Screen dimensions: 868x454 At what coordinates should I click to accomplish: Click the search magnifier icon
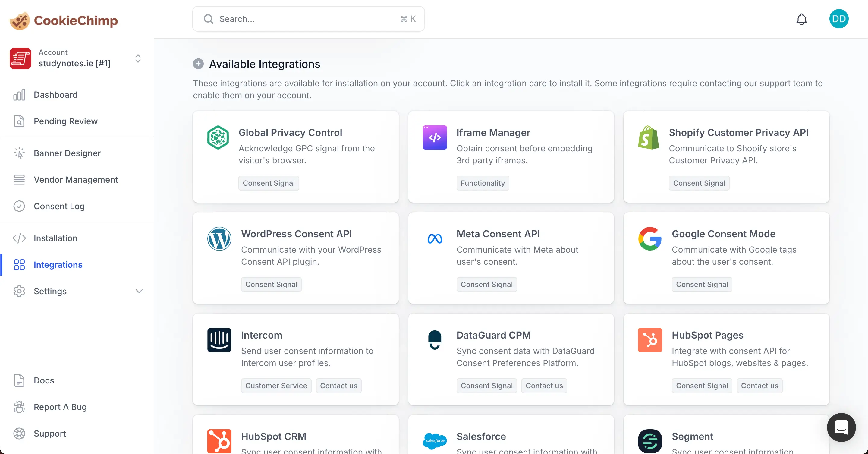click(x=209, y=19)
